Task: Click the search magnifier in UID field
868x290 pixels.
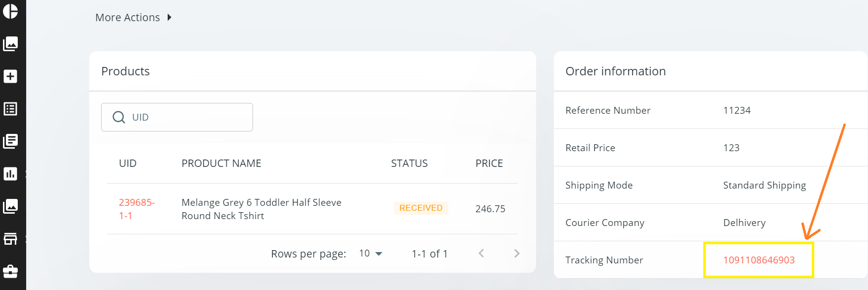Action: tap(119, 117)
